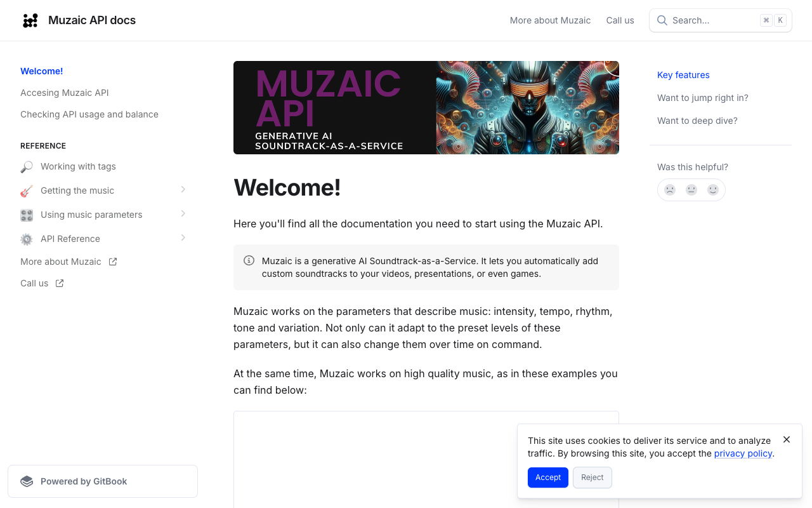Open the Muzaic API docs home title
Screen dimensions: 812x508
click(x=92, y=20)
